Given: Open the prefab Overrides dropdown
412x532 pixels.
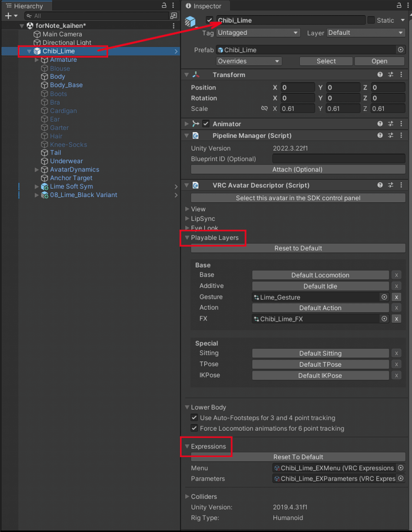Looking at the screenshot, I should tap(249, 61).
